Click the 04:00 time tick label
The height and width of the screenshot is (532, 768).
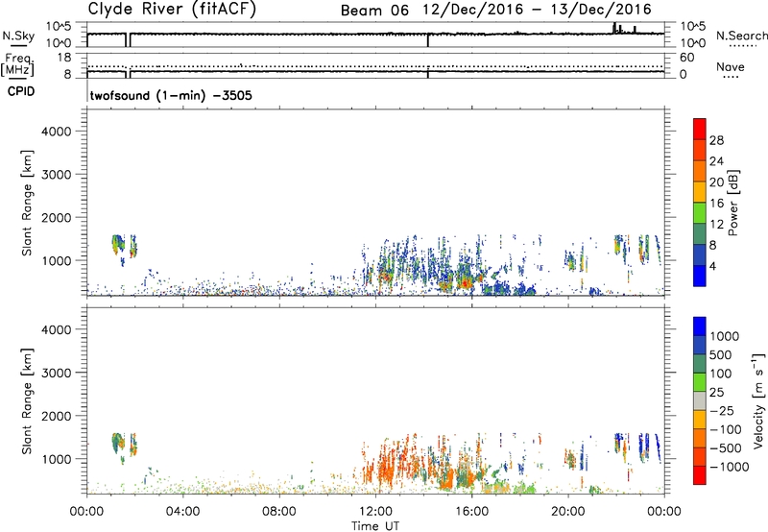pyautogui.click(x=183, y=512)
